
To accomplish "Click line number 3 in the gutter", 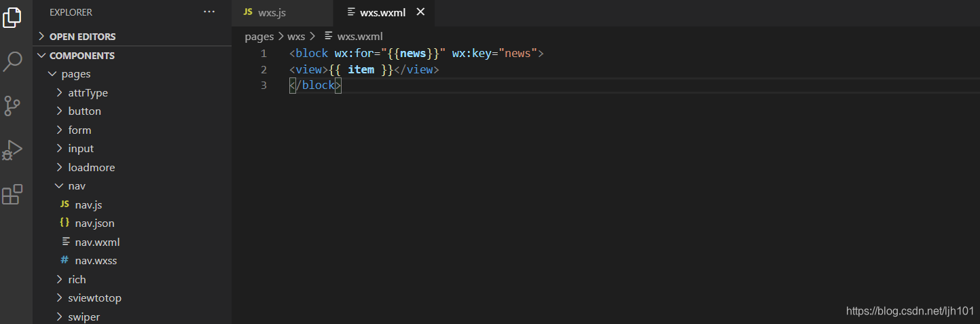I will 264,86.
